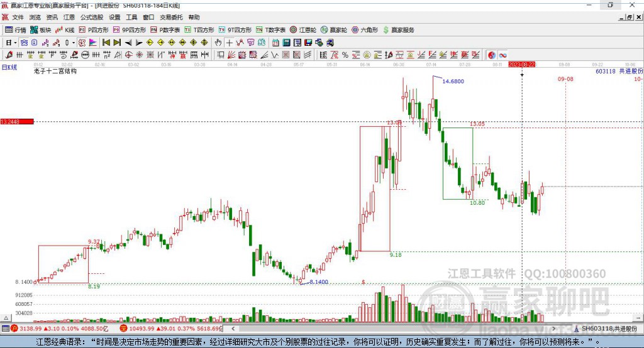The image size is (644, 348).
Task: Click the 14.6800 high price label
Action: 453,81
